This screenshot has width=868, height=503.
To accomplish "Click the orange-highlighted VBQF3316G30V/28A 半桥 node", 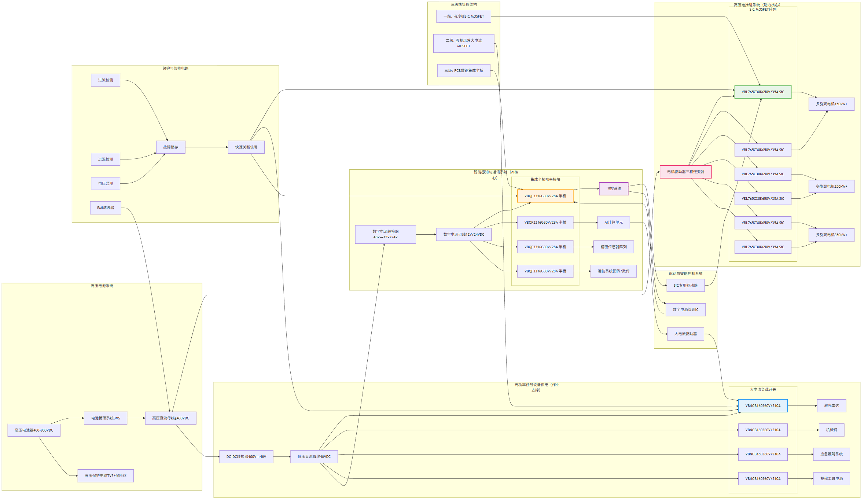I will 545,196.
